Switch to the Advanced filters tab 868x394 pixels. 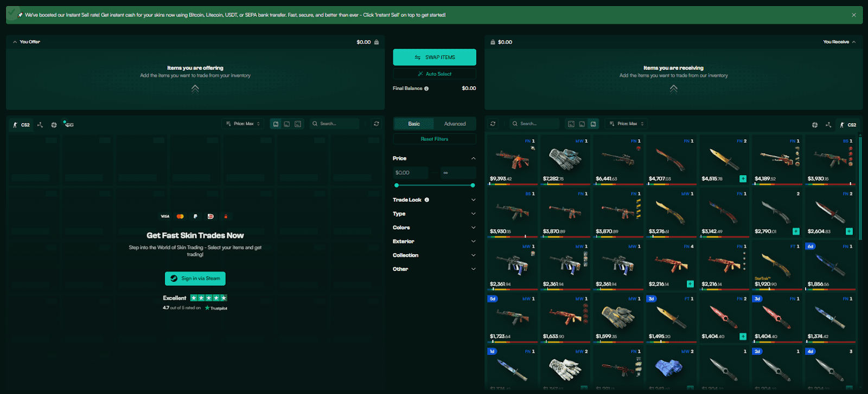pyautogui.click(x=455, y=124)
